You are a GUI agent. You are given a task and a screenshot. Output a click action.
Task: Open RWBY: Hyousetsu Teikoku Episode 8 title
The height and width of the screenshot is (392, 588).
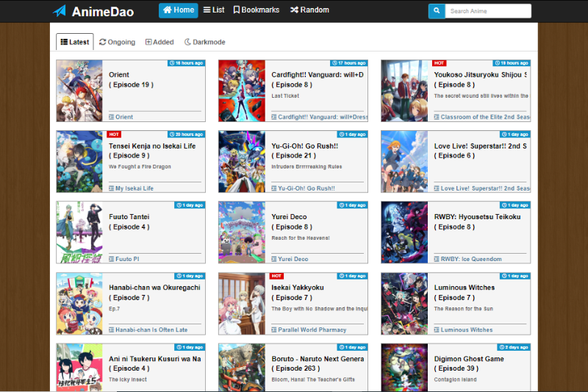pyautogui.click(x=477, y=221)
